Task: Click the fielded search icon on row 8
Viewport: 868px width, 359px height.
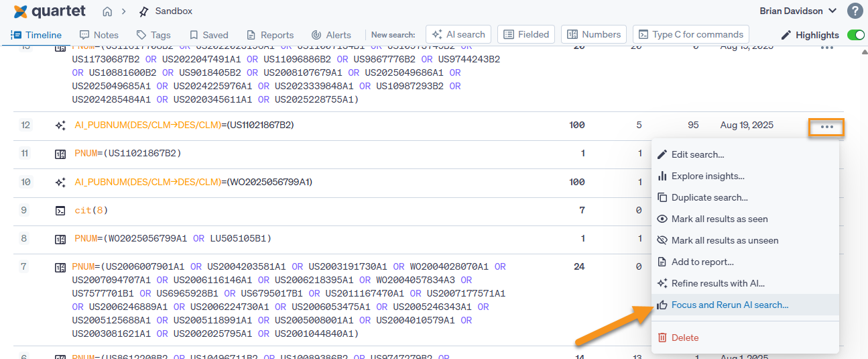Action: [60, 239]
